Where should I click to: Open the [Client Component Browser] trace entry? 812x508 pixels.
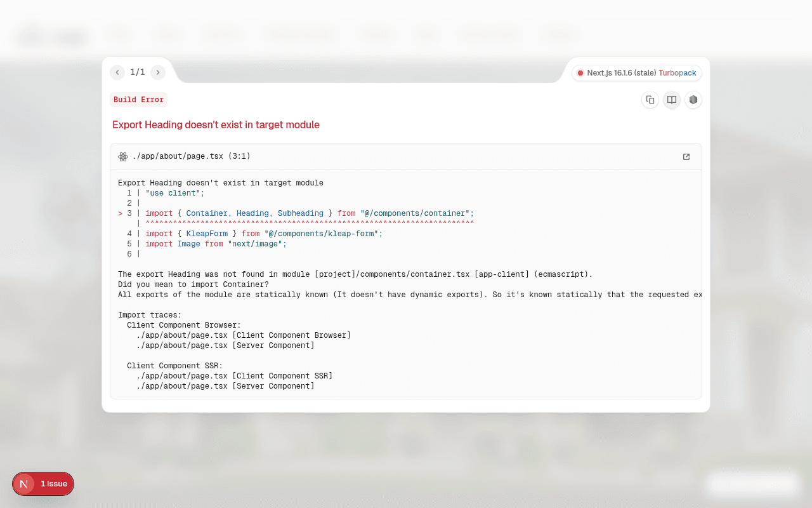(x=244, y=335)
